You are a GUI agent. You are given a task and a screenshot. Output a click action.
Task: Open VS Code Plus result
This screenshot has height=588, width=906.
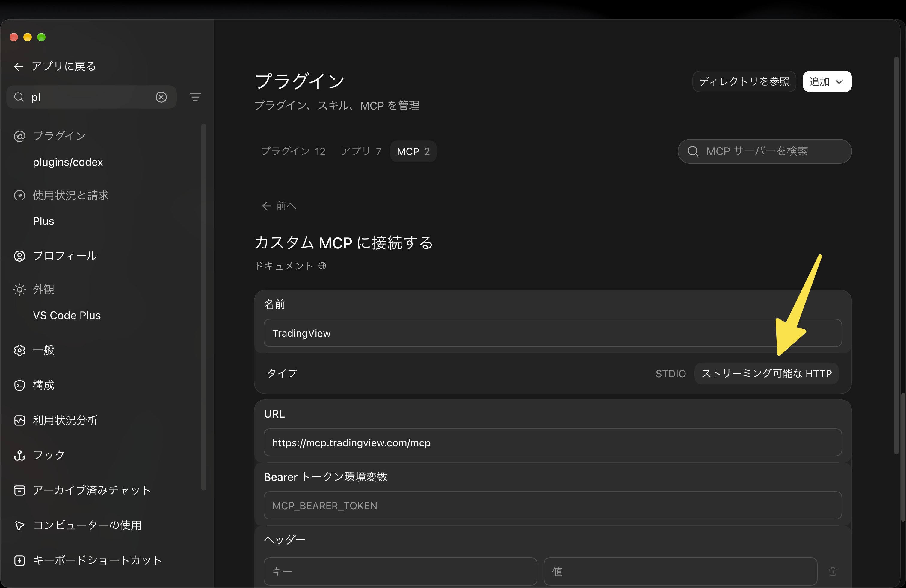pyautogui.click(x=67, y=315)
